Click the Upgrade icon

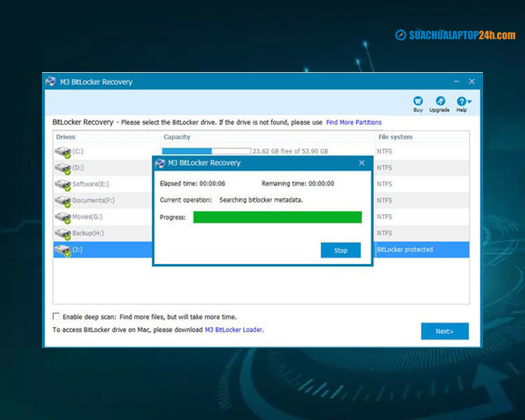[440, 101]
